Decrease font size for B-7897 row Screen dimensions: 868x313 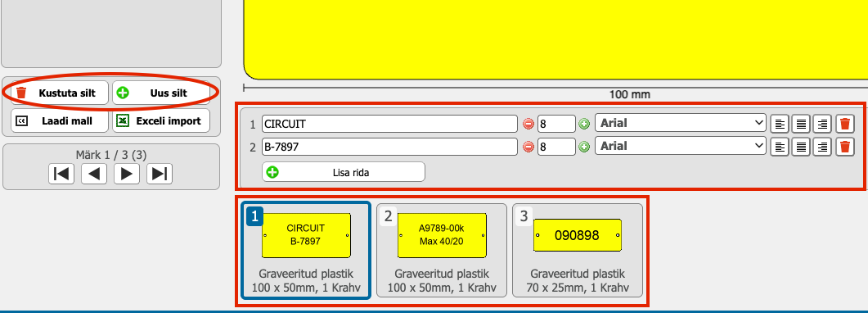tap(528, 147)
